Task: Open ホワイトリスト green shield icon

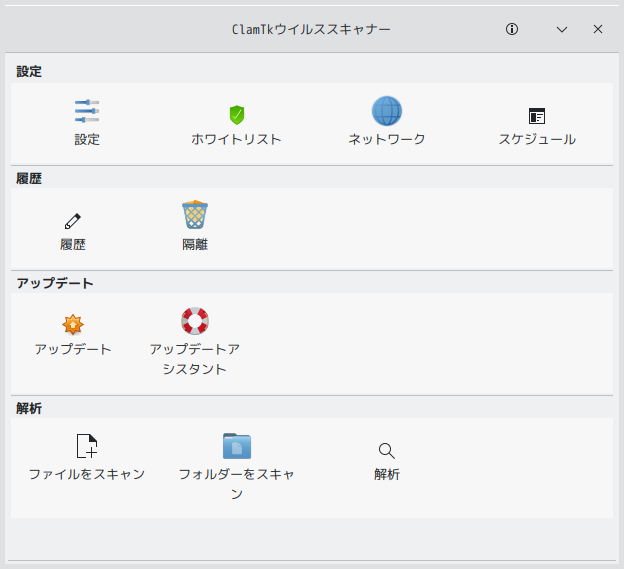Action: (237, 115)
